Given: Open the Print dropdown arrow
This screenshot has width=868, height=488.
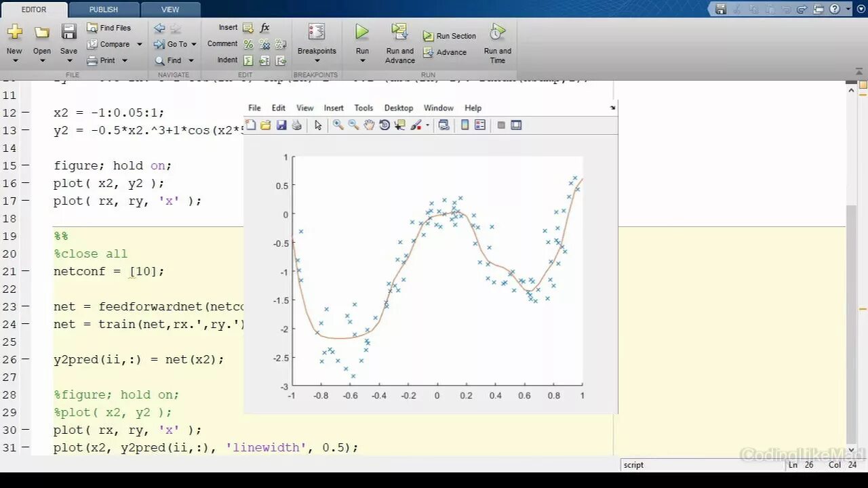Looking at the screenshot, I should pyautogui.click(x=124, y=61).
